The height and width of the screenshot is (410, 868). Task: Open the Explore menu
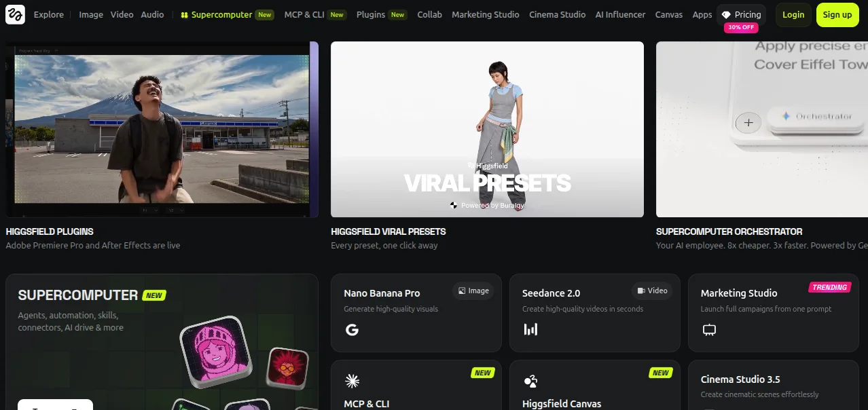click(49, 14)
